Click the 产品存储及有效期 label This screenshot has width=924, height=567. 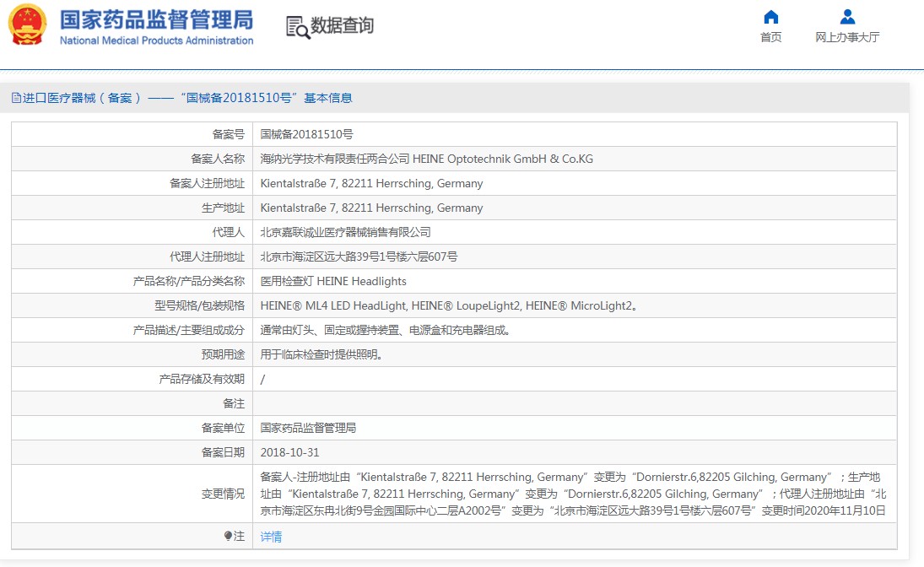click(202, 379)
